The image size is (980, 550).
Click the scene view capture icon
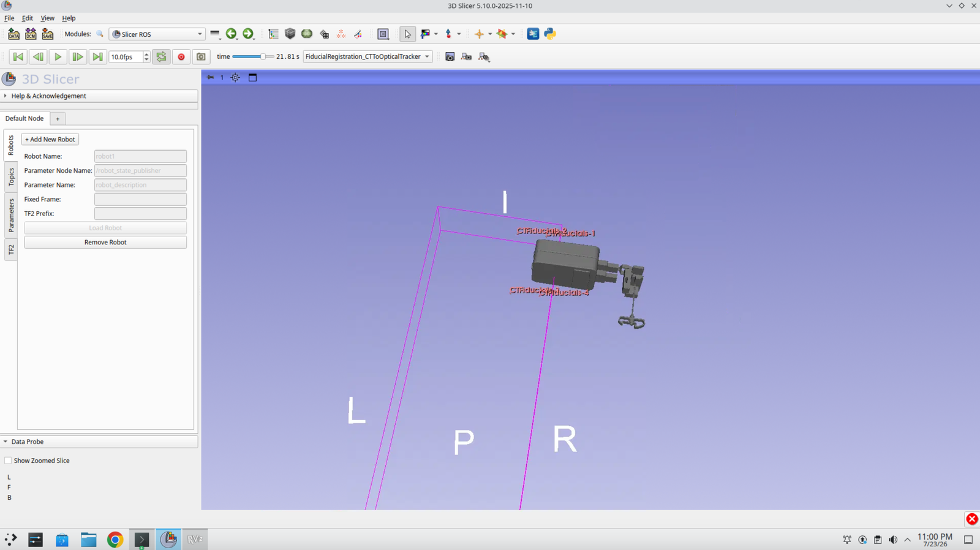point(466,56)
